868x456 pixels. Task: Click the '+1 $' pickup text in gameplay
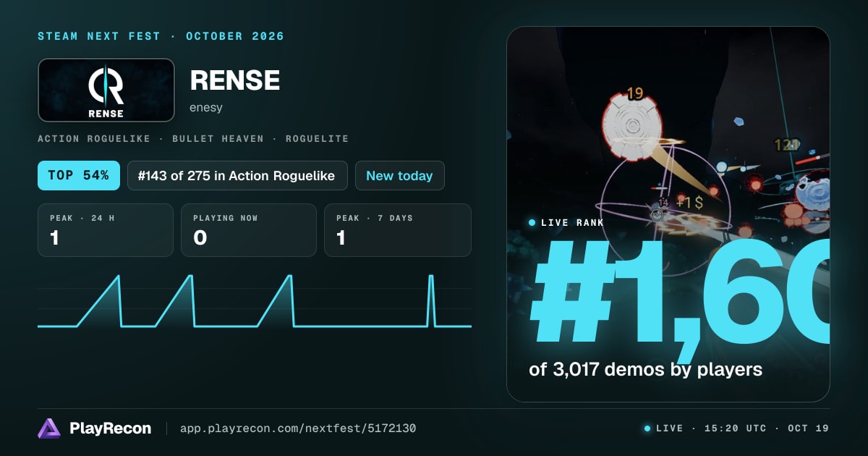(x=689, y=202)
